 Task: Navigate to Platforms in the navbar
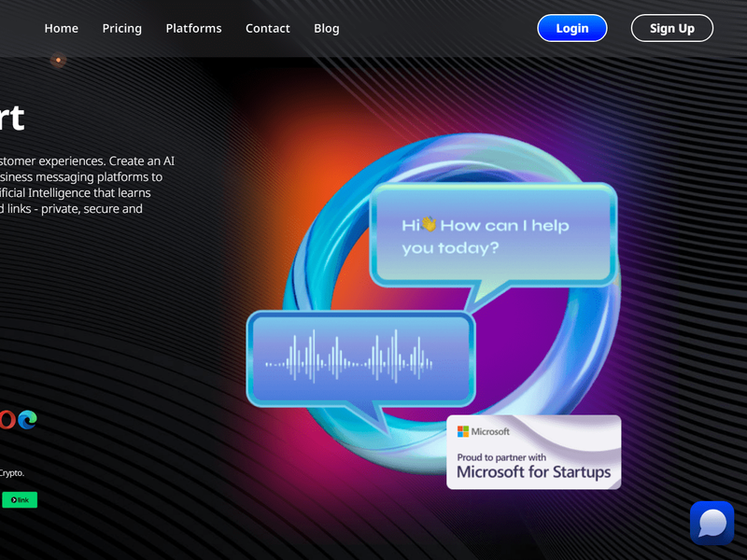pos(193,28)
